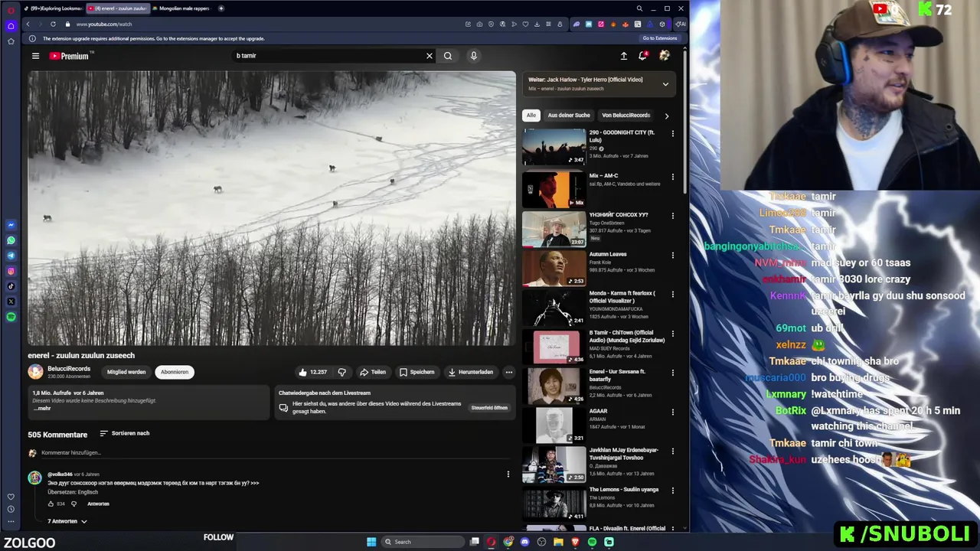Collapse the Weiter mix playlist chevron
The width and height of the screenshot is (980, 551).
(665, 84)
